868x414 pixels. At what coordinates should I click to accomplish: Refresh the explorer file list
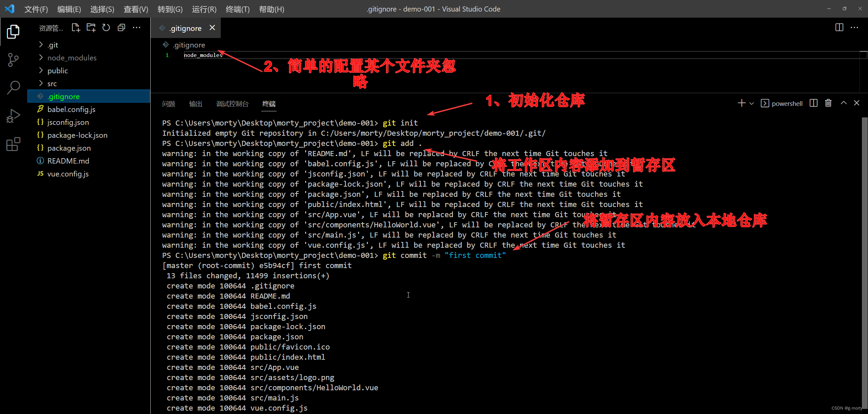106,27
